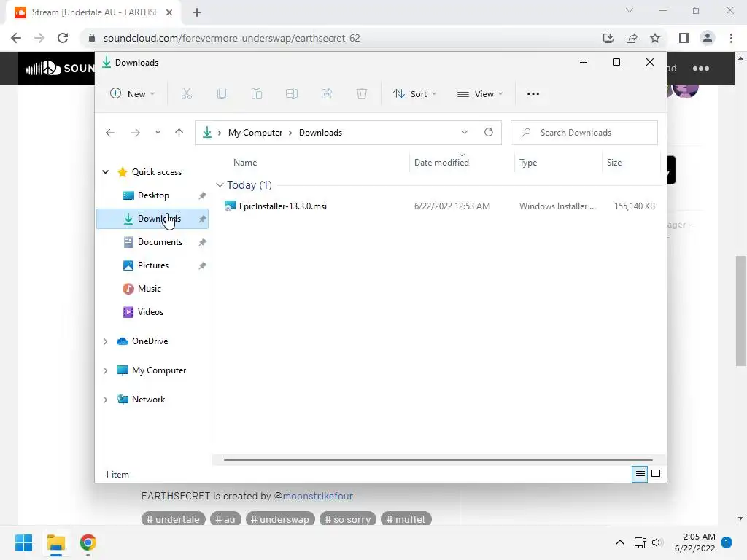Click File Explorer taskbar icon
Screen dimensions: 747x560
56,542
